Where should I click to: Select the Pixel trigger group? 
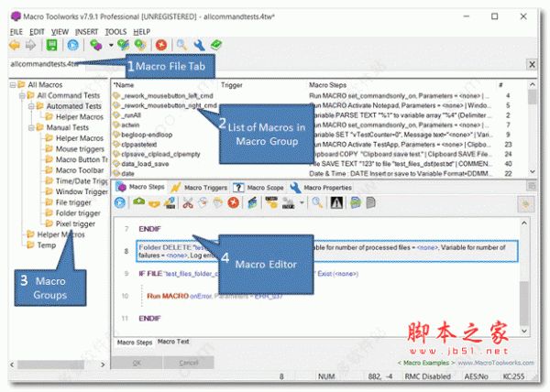pos(75,223)
